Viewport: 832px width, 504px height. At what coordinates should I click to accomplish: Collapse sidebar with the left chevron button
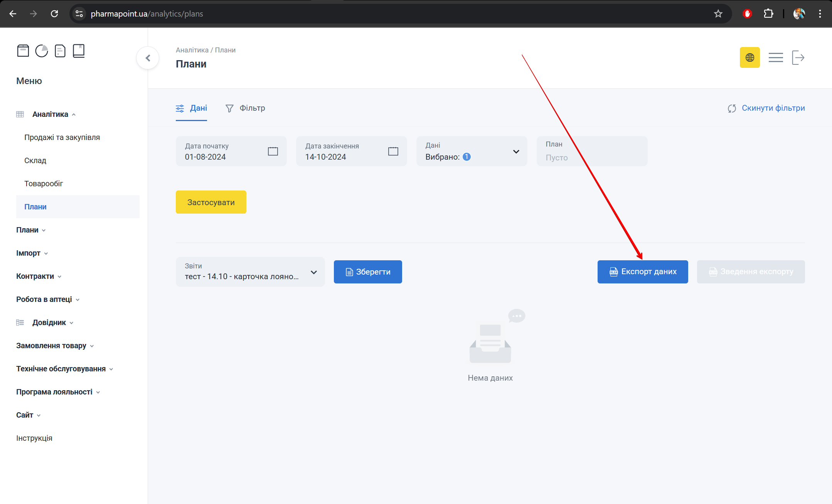(x=148, y=58)
